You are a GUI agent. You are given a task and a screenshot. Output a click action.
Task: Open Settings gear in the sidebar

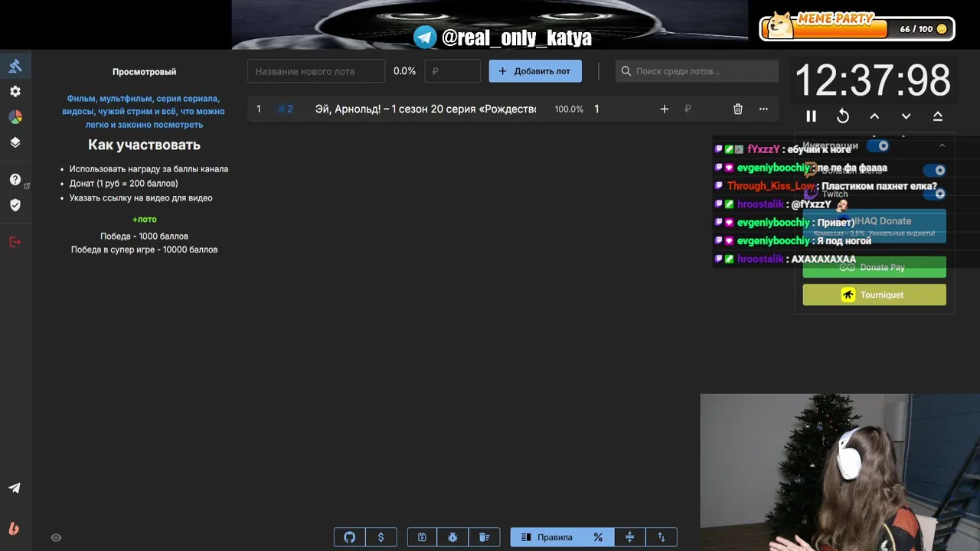click(x=15, y=91)
